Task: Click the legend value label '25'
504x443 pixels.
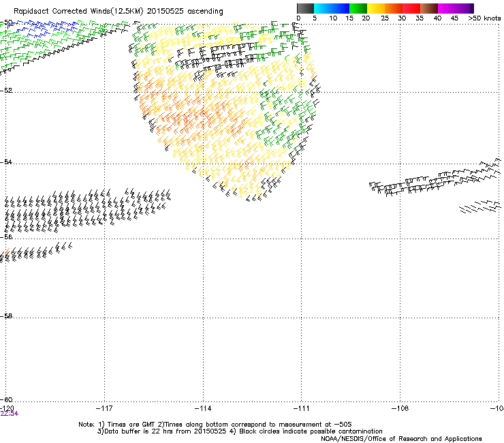Action: pyautogui.click(x=385, y=18)
